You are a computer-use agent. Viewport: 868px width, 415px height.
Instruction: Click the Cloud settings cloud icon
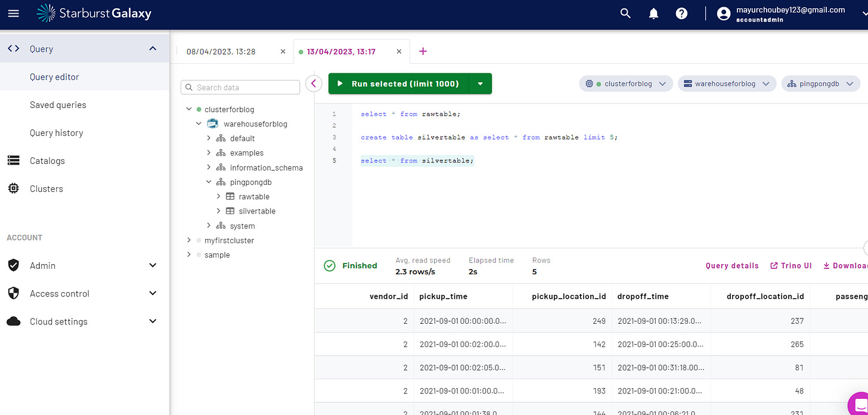(13, 321)
